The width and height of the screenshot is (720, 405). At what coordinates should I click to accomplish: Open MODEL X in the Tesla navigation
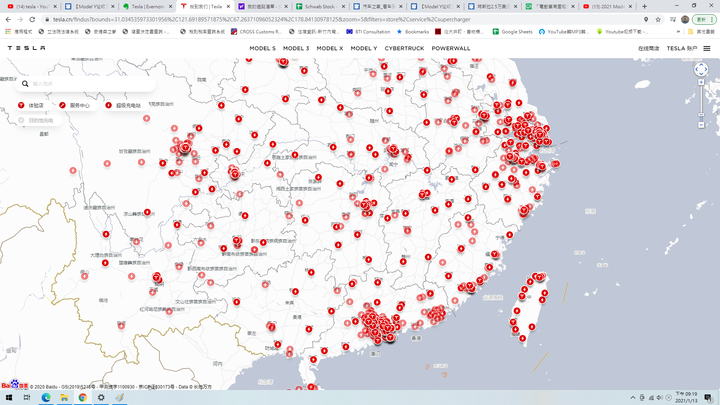click(330, 48)
